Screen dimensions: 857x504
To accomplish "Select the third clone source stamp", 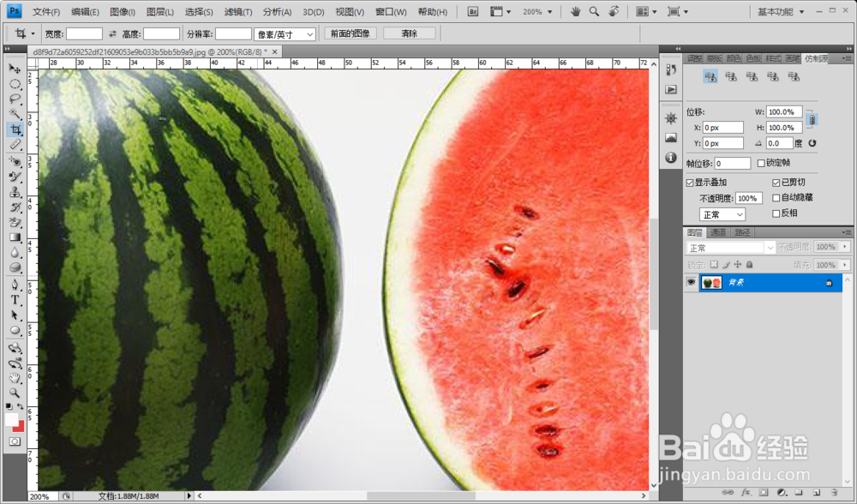I will coord(752,76).
